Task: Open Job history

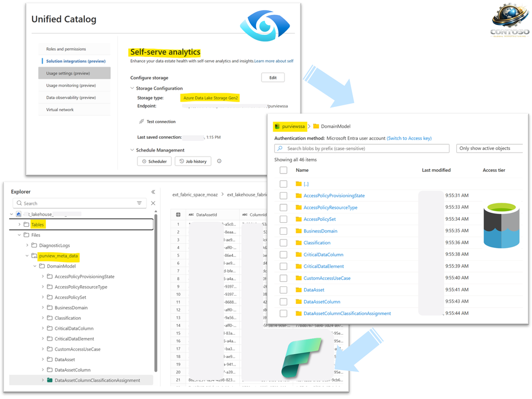Action: click(x=193, y=161)
